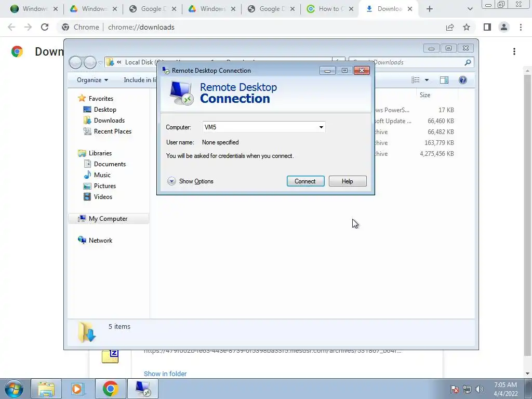Click Chrome back arrow

click(x=11, y=27)
